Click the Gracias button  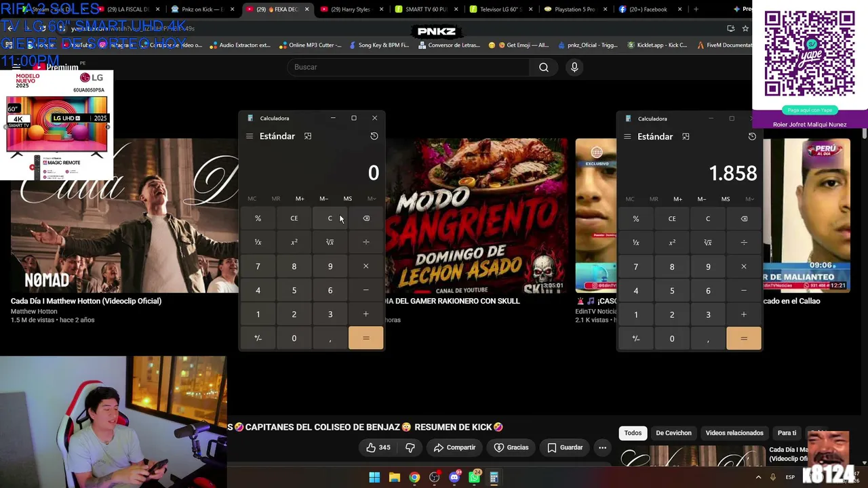[x=511, y=447]
